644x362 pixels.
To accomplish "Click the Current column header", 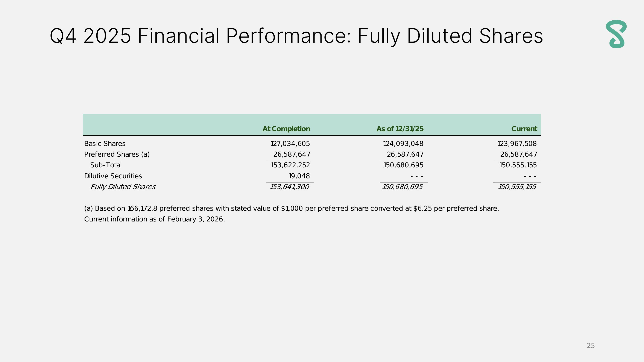I will pyautogui.click(x=524, y=129).
